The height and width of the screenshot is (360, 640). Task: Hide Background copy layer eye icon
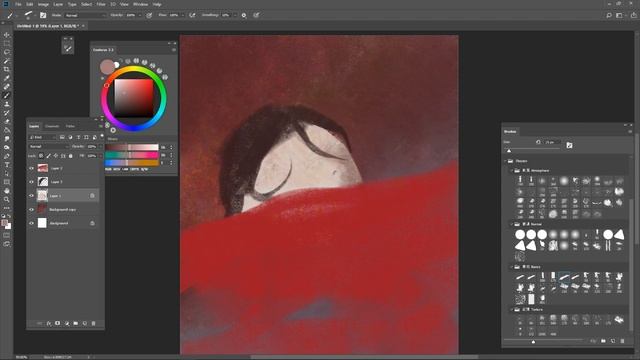31,209
